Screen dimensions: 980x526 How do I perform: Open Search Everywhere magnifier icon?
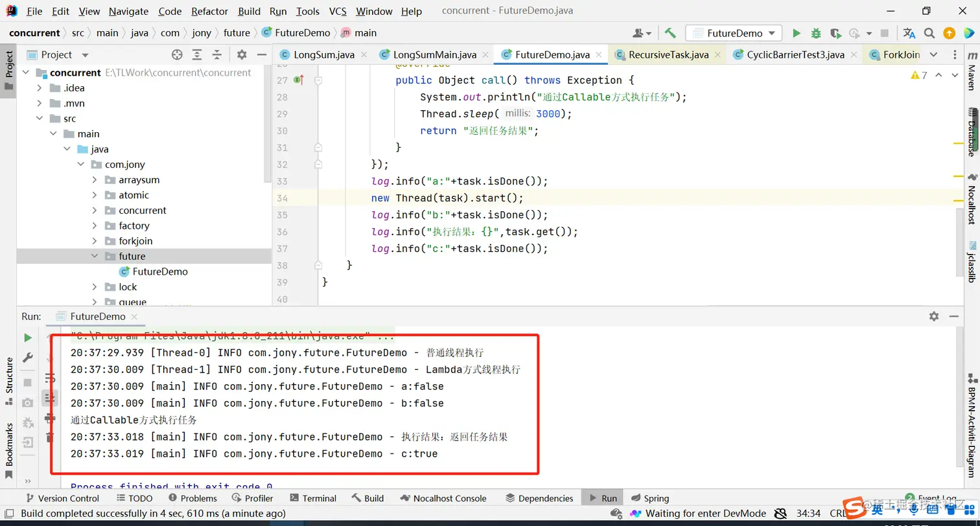[x=929, y=33]
